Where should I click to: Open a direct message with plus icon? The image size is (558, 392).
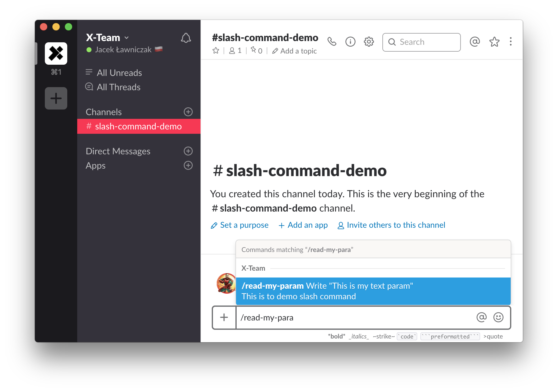pos(188,151)
